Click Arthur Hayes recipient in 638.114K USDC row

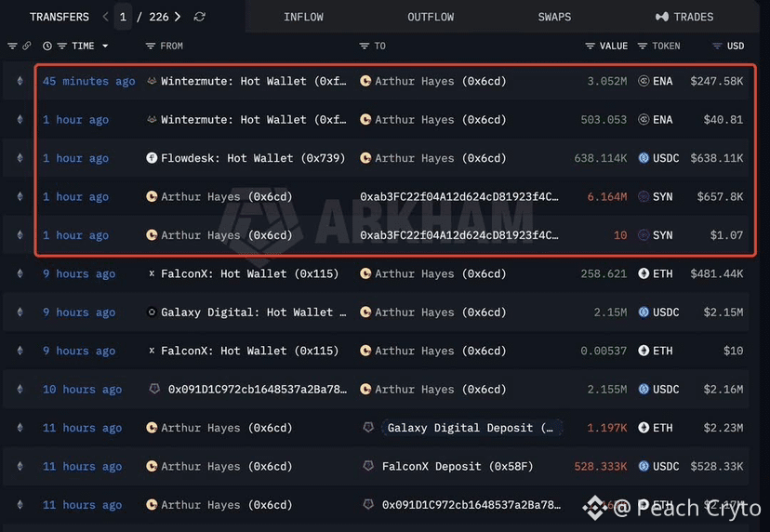[x=433, y=158]
